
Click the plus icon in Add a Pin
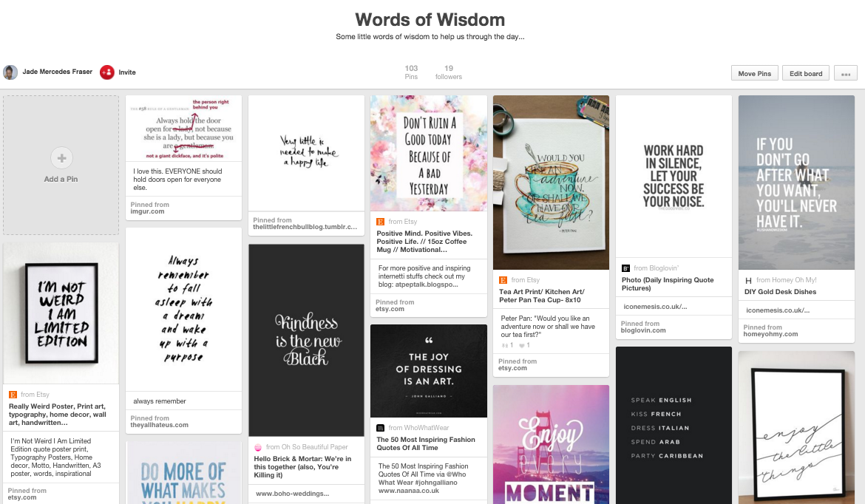61,158
